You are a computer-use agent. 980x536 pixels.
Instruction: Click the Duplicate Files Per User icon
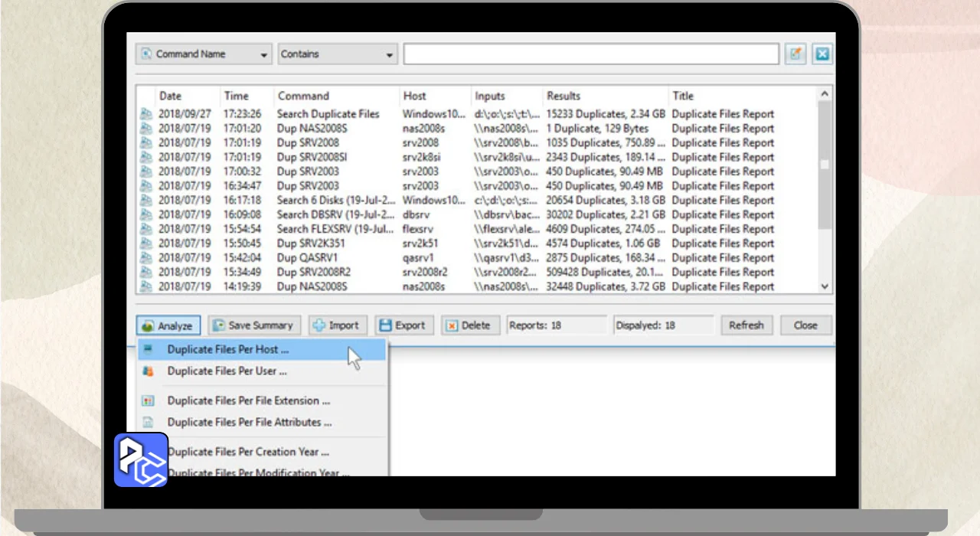149,371
